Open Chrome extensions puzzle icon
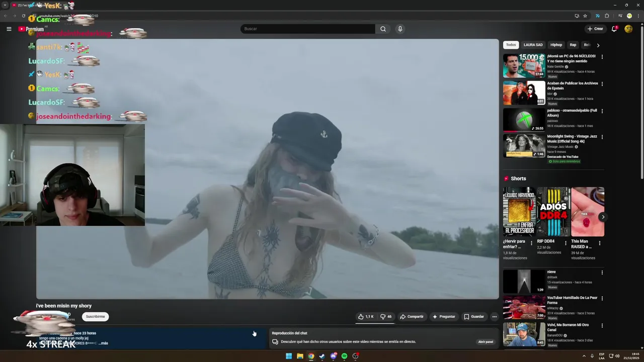 click(607, 16)
